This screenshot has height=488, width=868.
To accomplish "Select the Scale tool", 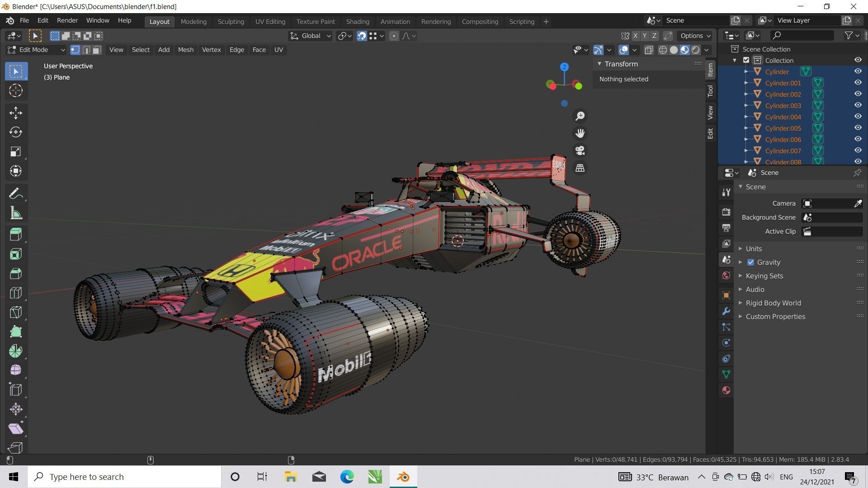I will pos(16,151).
